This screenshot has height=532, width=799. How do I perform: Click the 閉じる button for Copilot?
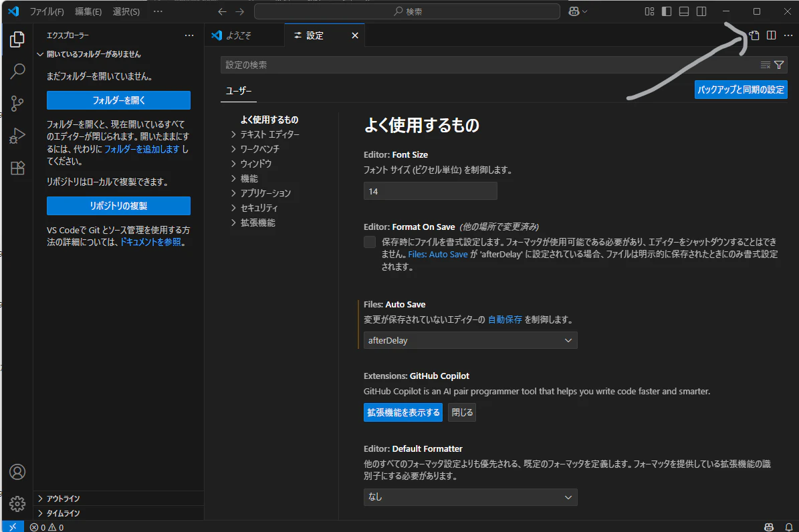pos(462,412)
